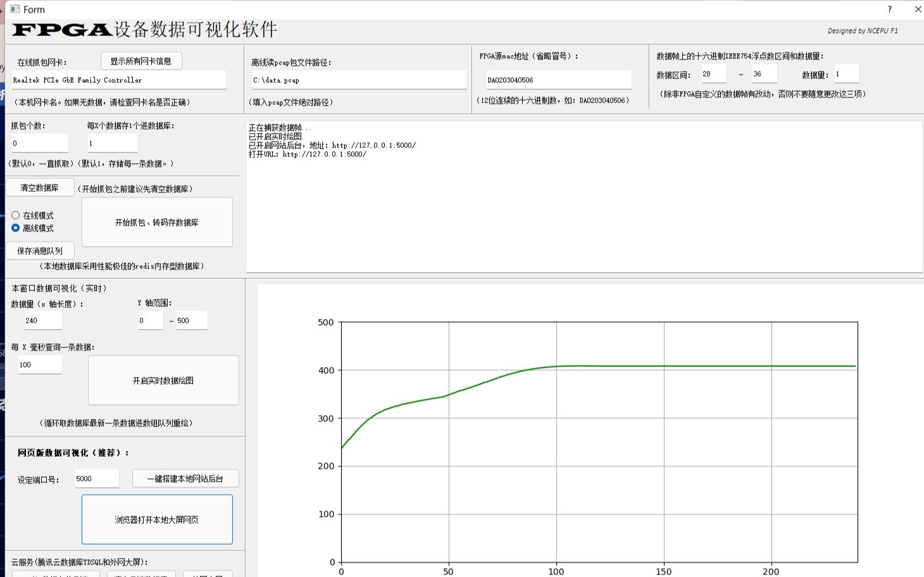The width and height of the screenshot is (924, 577).
Task: Click the port number field showing 5000
Action: [x=96, y=478]
